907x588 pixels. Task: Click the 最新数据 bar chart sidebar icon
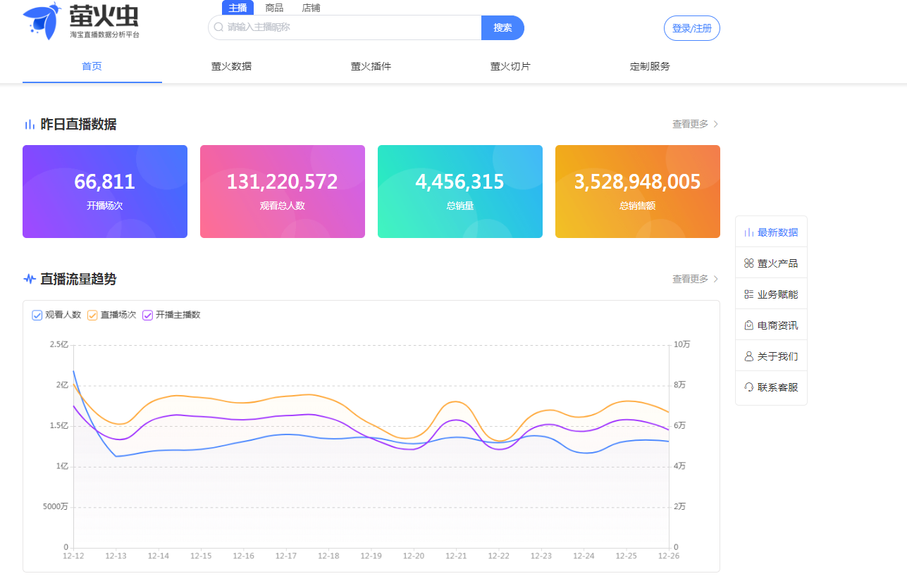tap(749, 232)
